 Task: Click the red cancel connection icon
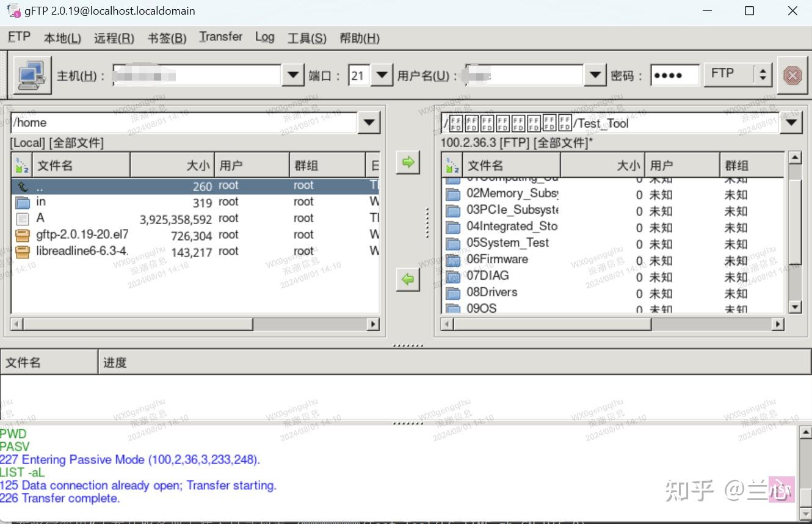tap(792, 75)
